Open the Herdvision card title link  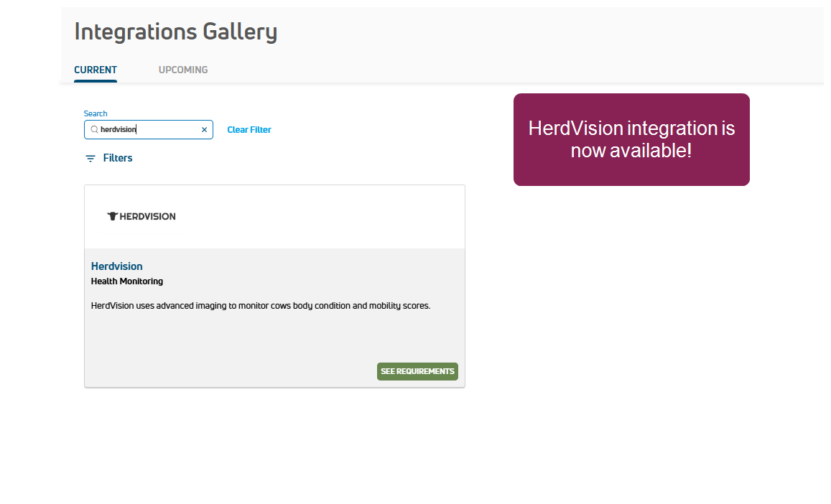pyautogui.click(x=117, y=266)
